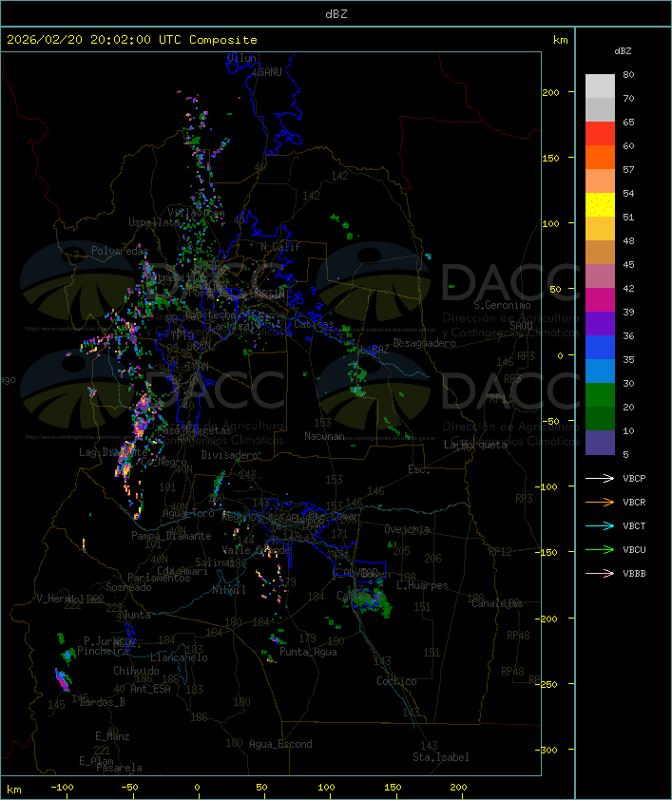
Task: Click the S.Geronimo place label
Action: pos(502,305)
